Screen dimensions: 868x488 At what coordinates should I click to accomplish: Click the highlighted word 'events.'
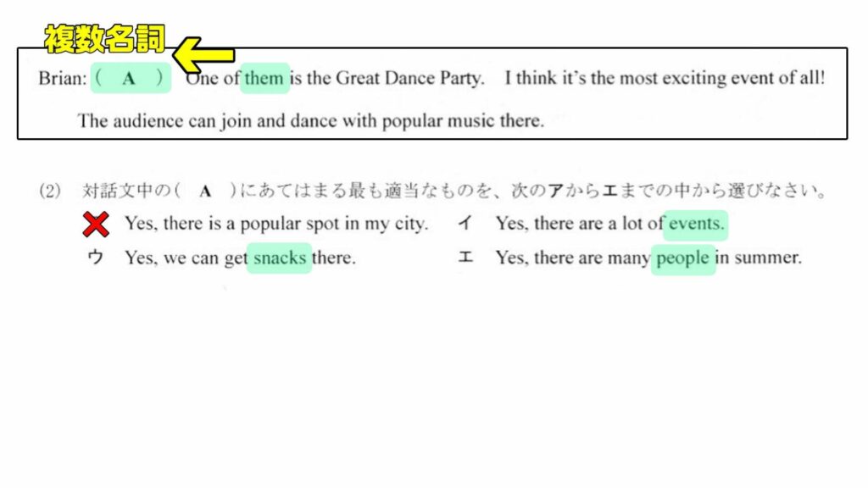pyautogui.click(x=696, y=225)
